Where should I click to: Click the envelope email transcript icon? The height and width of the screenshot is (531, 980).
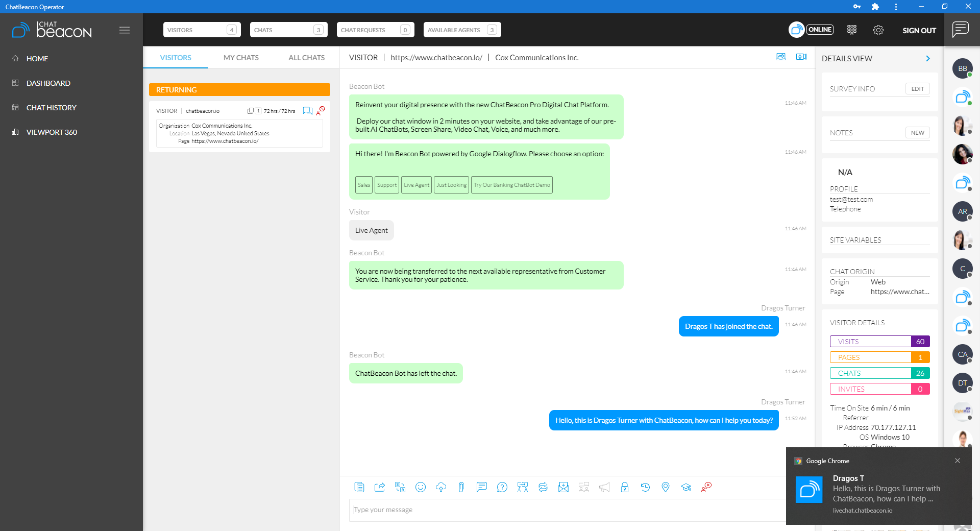coord(563,487)
